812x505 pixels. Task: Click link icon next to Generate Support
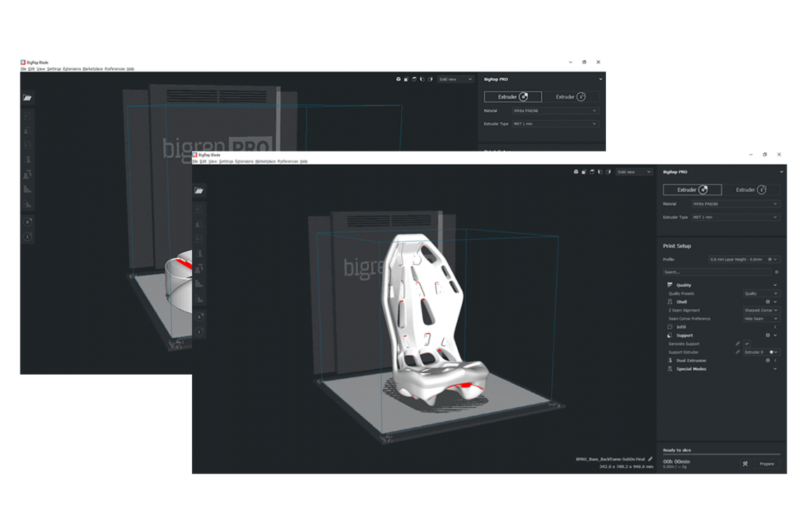tap(738, 344)
